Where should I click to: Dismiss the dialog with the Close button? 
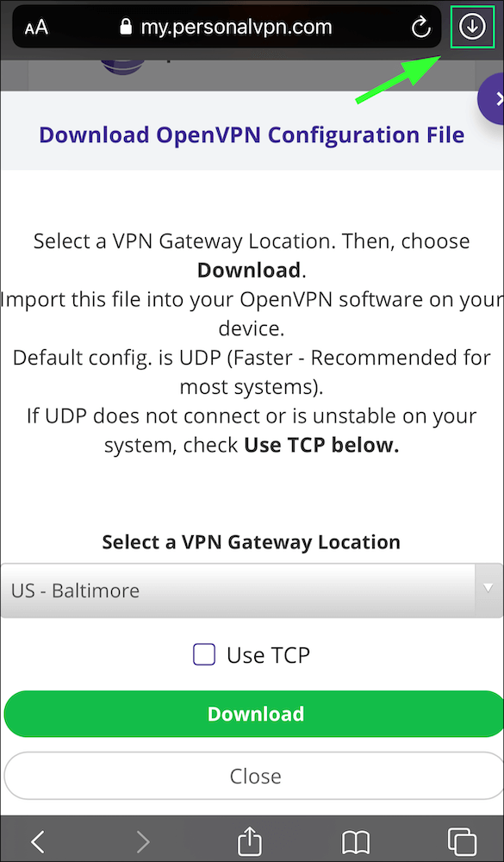255,776
